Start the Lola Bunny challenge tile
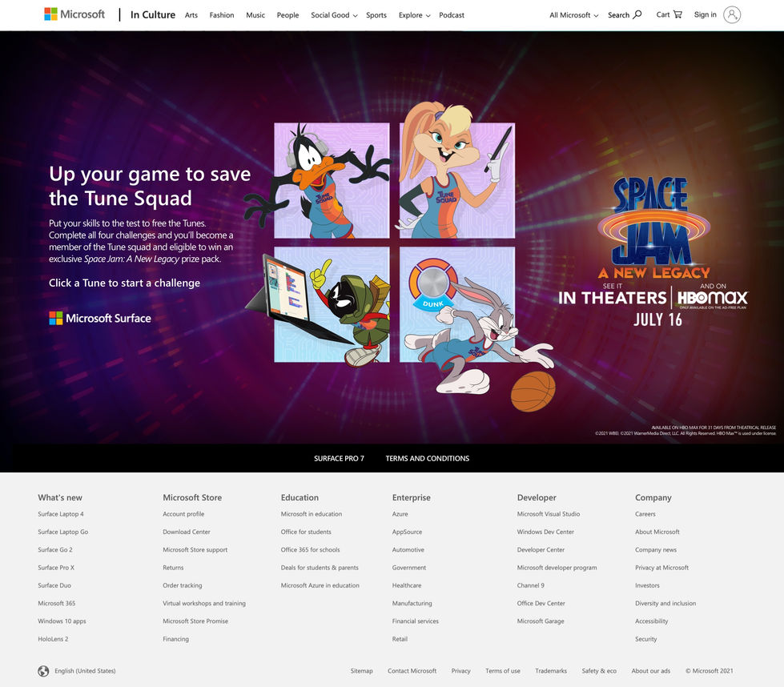The width and height of the screenshot is (784, 687). 457,180
